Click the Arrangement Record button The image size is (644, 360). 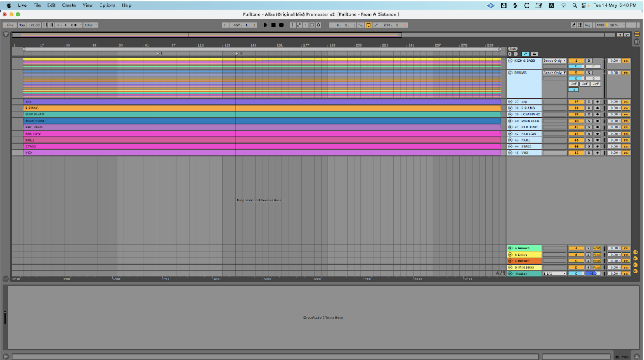click(x=281, y=25)
